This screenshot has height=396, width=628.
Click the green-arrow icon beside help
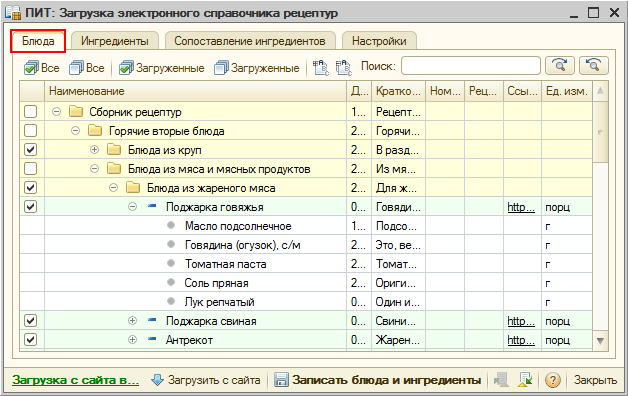[x=525, y=380]
